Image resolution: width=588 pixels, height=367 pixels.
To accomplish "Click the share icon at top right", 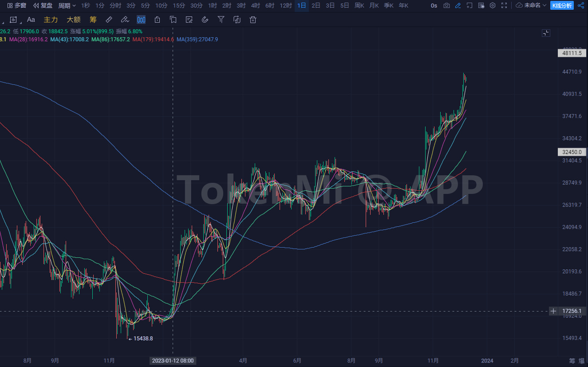I will 581,5.
